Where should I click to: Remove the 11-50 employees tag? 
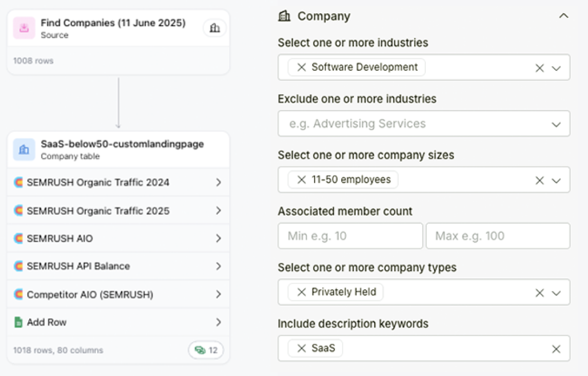tap(302, 180)
